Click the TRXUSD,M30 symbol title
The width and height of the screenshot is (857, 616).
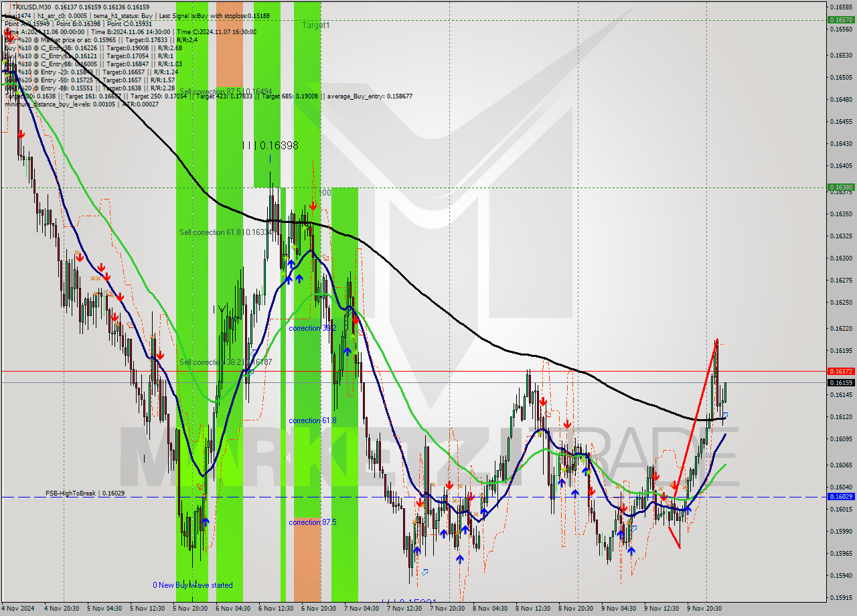click(x=31, y=7)
